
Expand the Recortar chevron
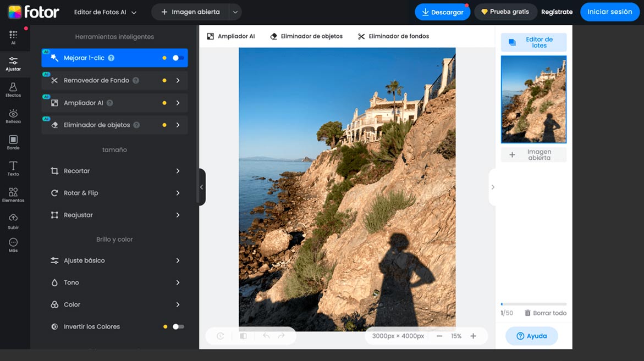178,171
